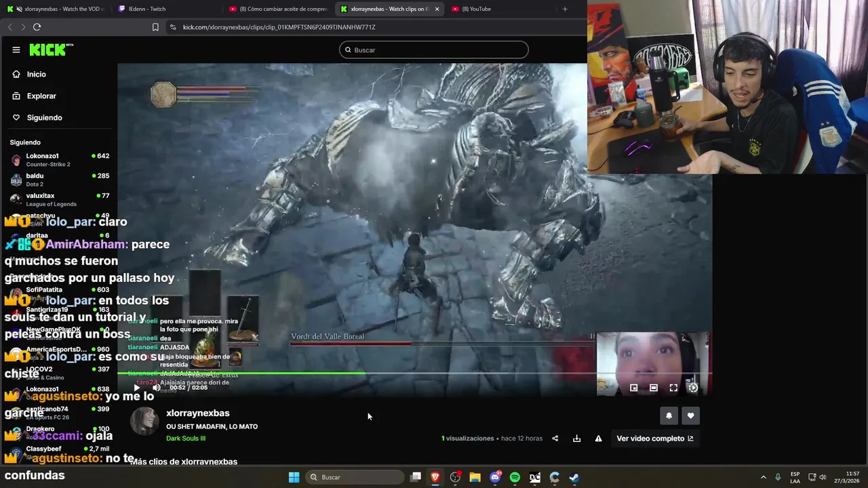Open Steam from the taskbar

point(574,477)
